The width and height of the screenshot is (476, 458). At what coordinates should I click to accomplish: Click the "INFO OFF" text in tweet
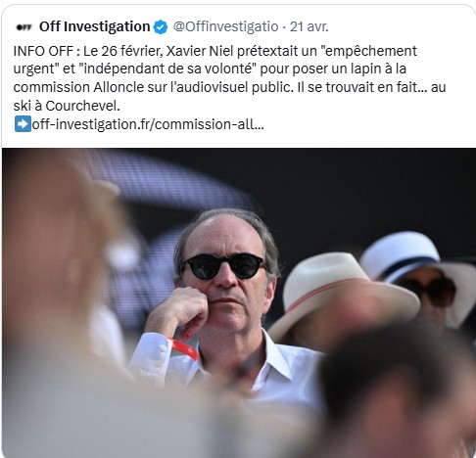(x=43, y=51)
